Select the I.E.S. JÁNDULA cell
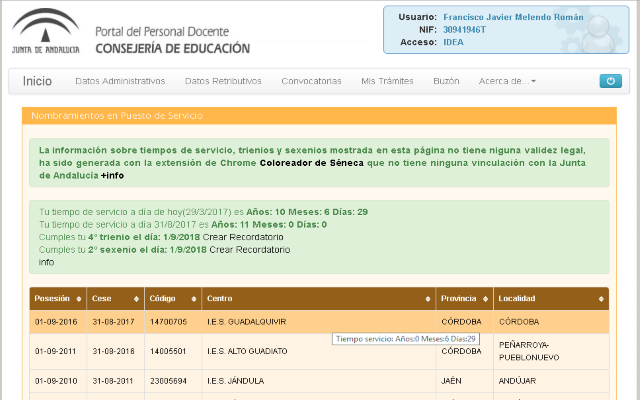640x400 pixels. tap(318, 381)
